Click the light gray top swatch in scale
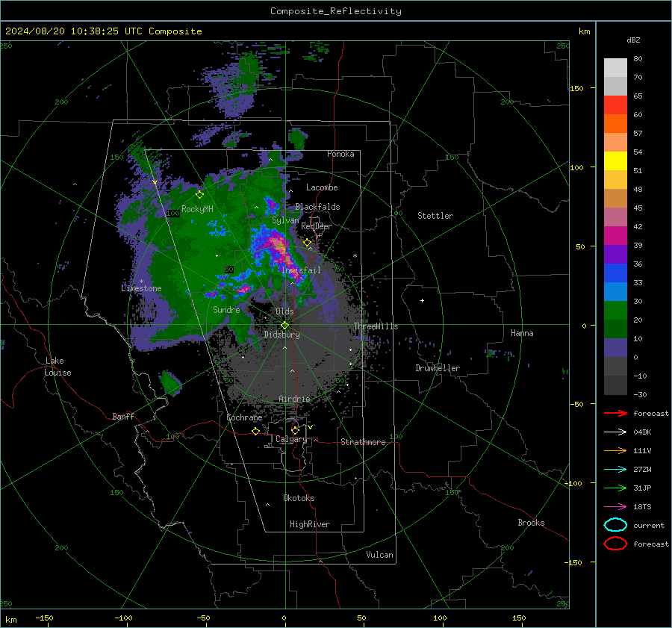 [615, 68]
